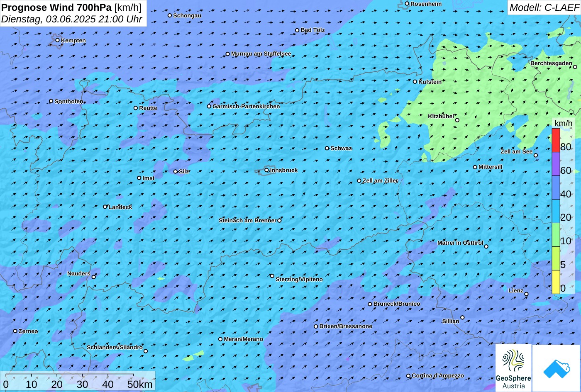Click the Lienz label
This screenshot has width=581, height=392.
(x=516, y=290)
